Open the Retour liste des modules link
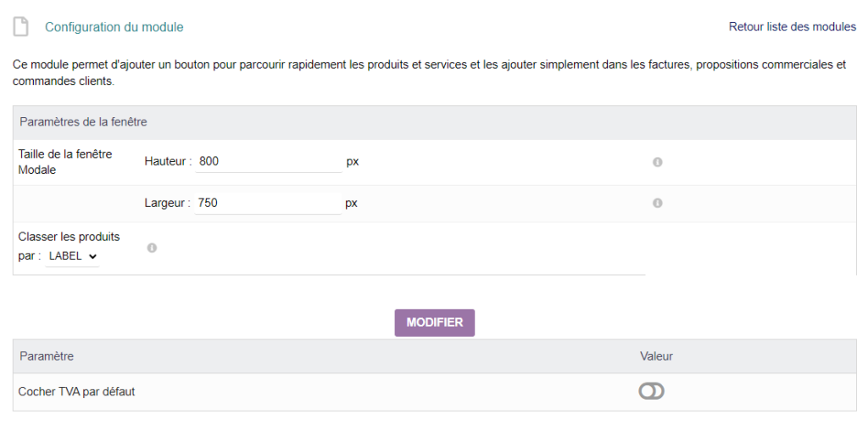The width and height of the screenshot is (868, 431). [x=793, y=26]
